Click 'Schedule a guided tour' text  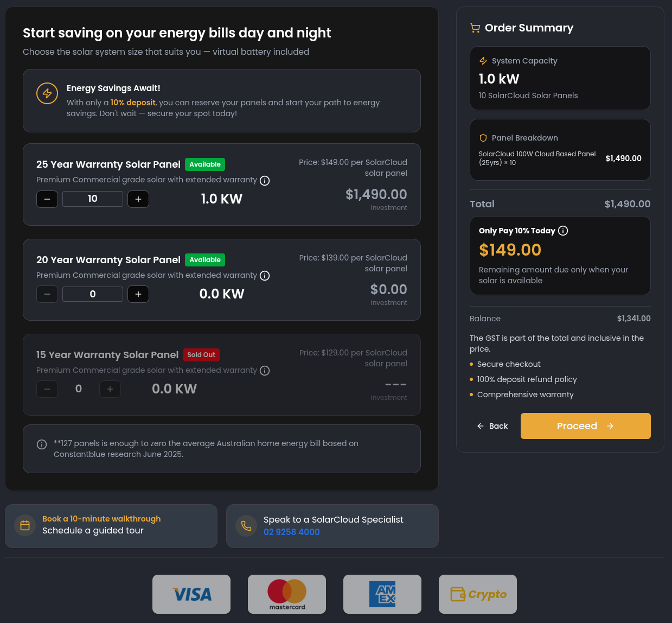[x=93, y=531]
